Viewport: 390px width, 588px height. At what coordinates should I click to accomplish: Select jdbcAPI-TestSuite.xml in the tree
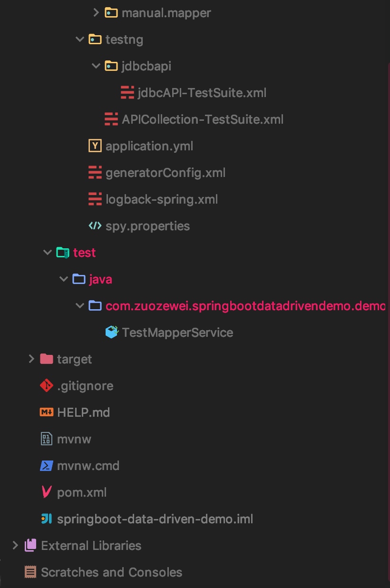(202, 93)
